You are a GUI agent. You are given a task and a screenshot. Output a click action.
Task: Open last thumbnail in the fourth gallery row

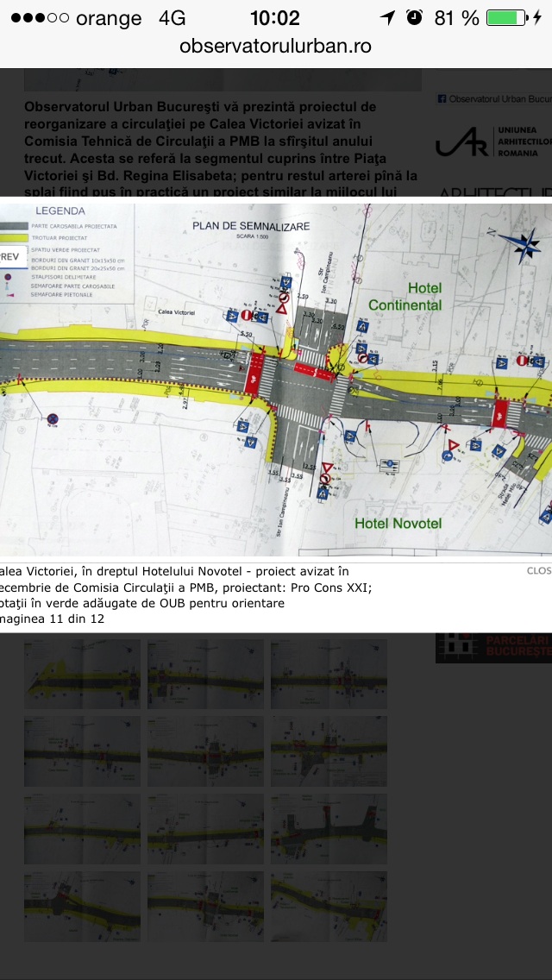click(329, 907)
